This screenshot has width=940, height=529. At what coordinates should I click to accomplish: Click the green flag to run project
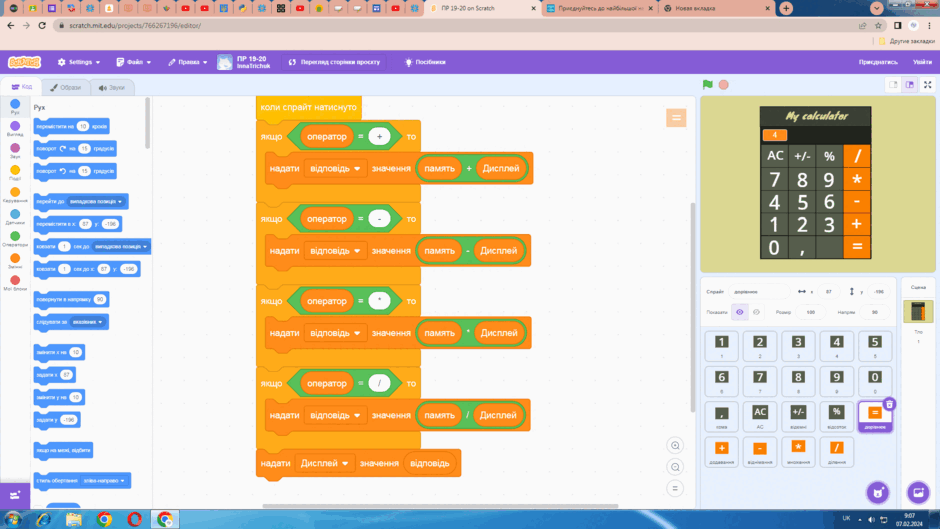(x=707, y=85)
